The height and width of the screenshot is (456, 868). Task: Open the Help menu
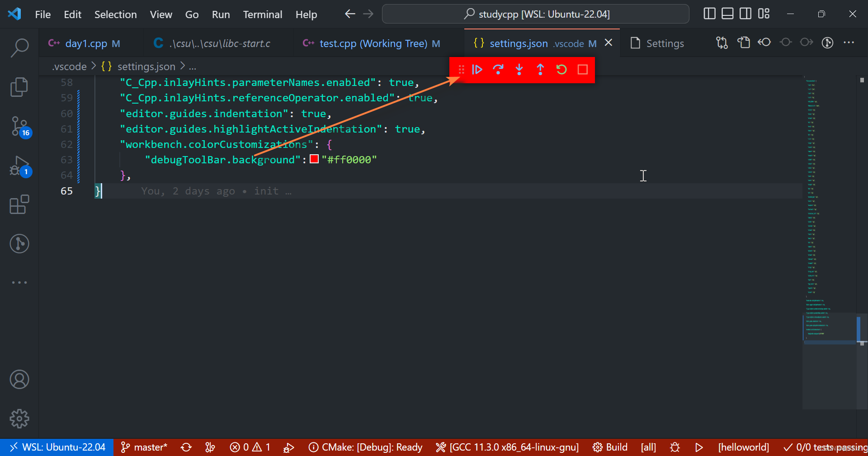(x=306, y=14)
